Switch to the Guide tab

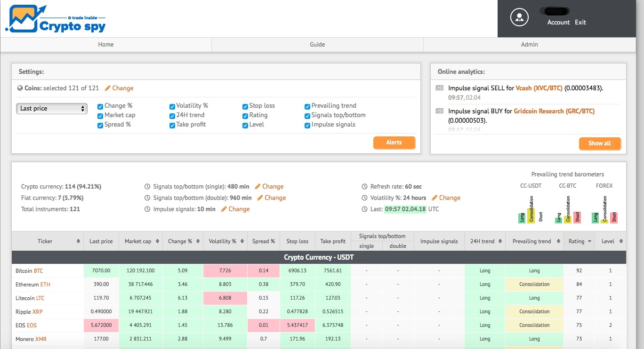tap(317, 44)
